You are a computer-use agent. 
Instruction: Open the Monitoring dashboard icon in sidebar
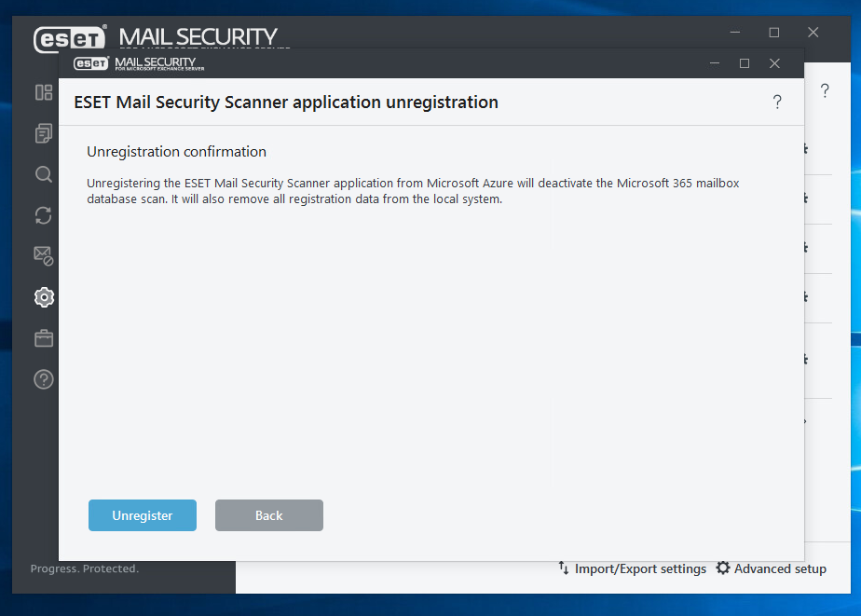43,92
